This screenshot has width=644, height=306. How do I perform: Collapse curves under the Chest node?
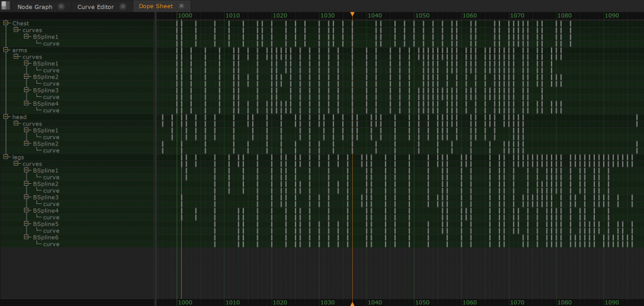point(16,30)
